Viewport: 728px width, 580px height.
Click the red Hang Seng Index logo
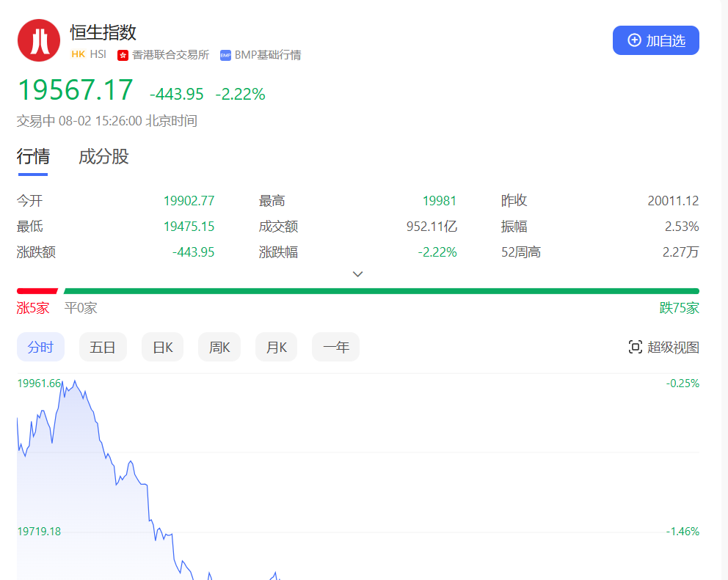click(x=39, y=40)
